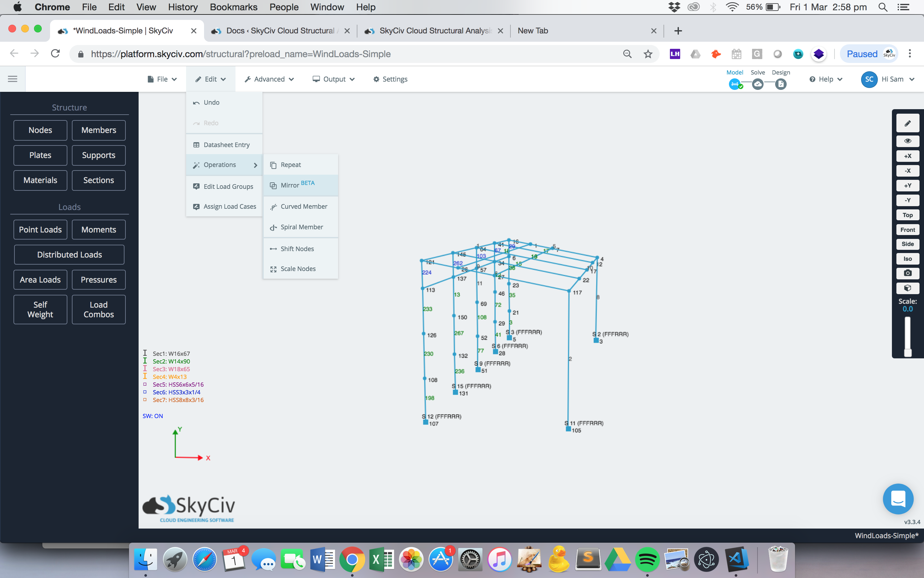This screenshot has height=578, width=924.
Task: Click the LH extension icon
Action: [x=675, y=54]
